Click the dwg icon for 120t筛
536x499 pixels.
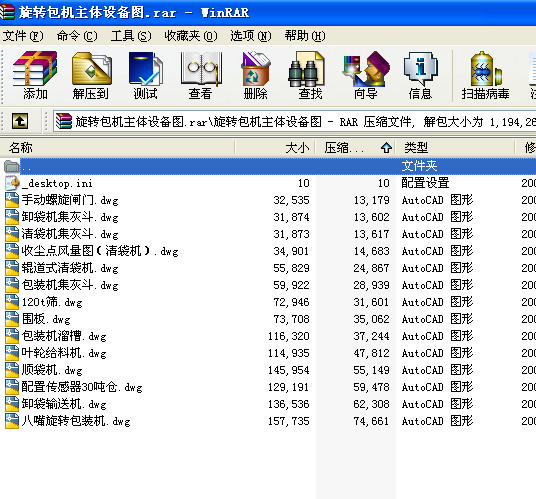[12, 302]
